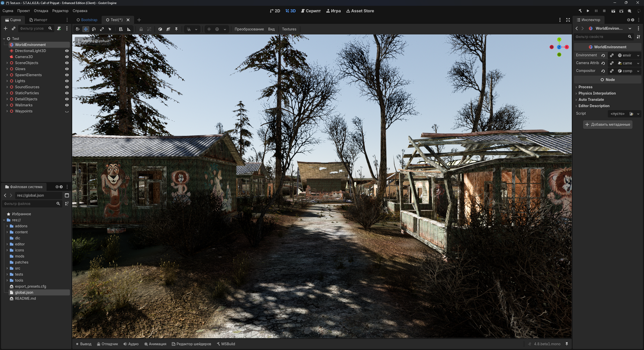Click the instance scene link icon
The image size is (644, 350).
[13, 29]
